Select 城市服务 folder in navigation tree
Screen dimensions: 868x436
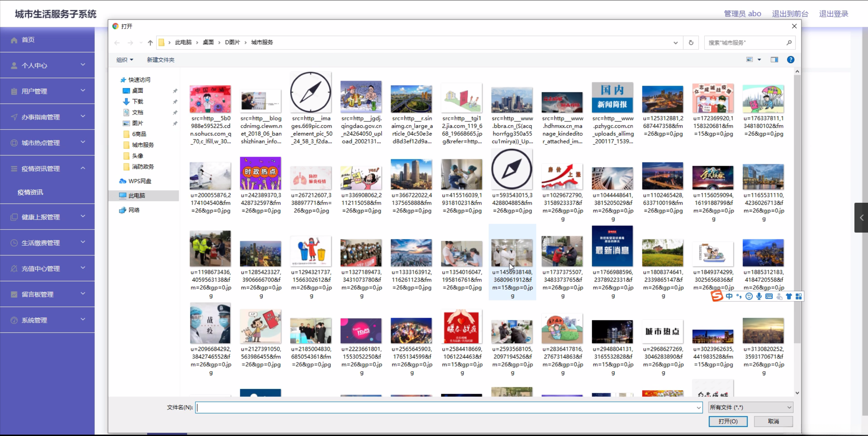click(143, 145)
